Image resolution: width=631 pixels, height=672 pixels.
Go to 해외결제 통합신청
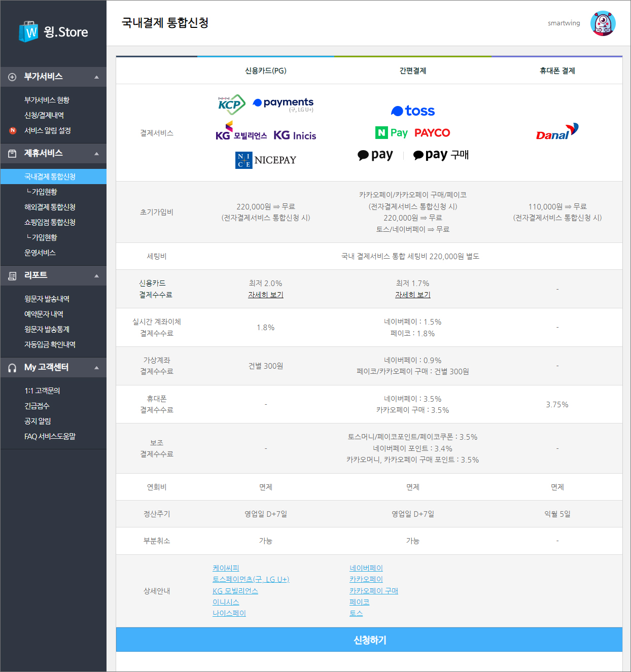pyautogui.click(x=50, y=207)
